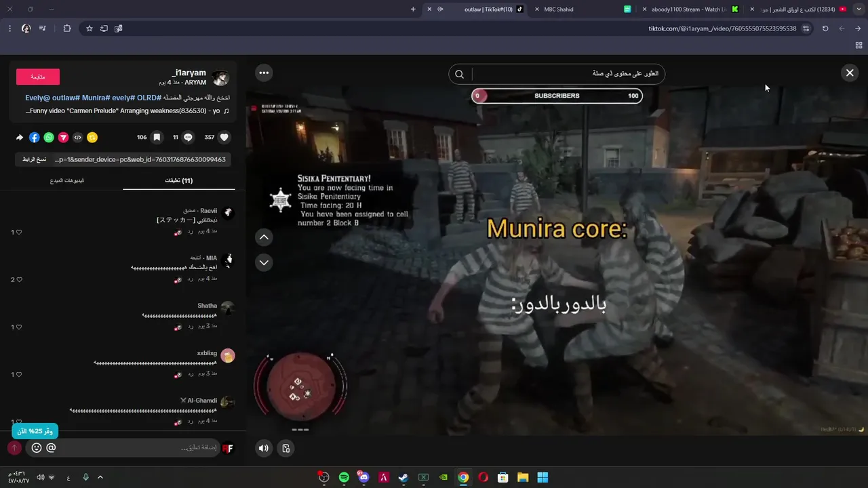Open the Chrome profile avatar
Viewport: 868px width, 488px height.
[26, 28]
